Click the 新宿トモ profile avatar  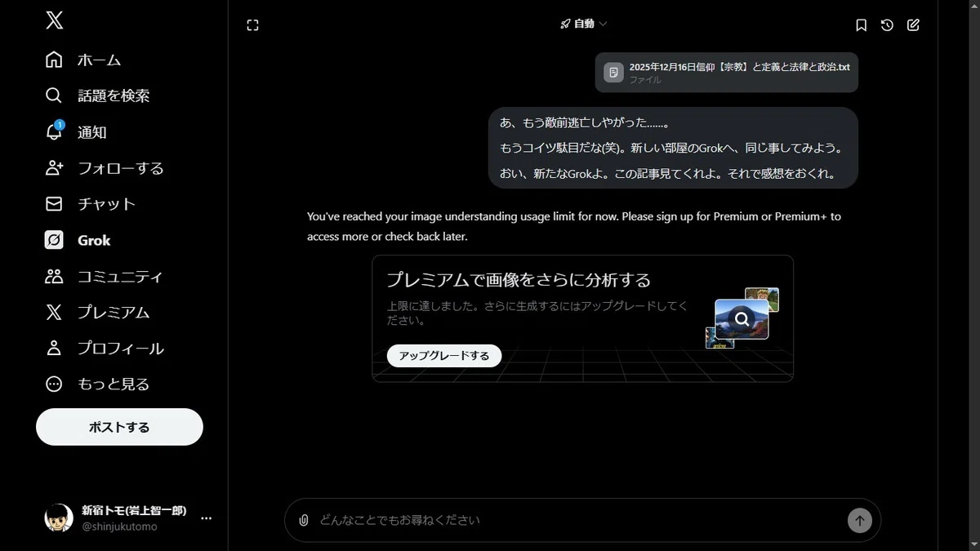click(x=59, y=518)
